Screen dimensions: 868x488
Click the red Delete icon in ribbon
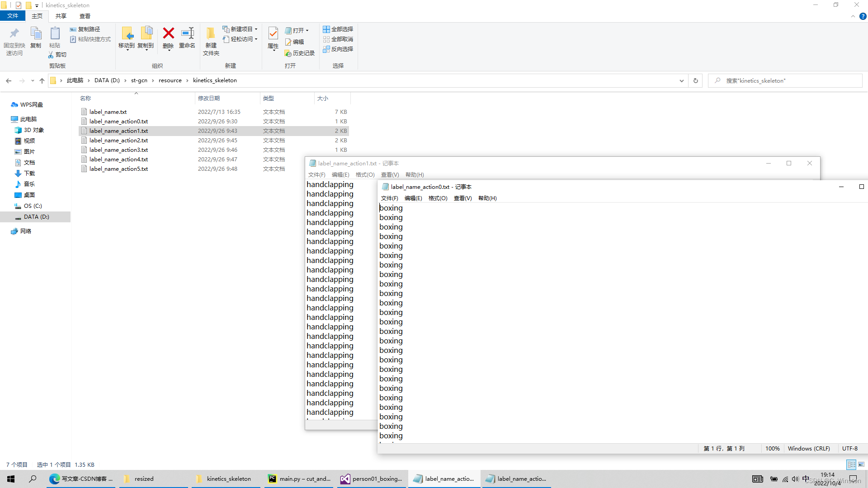[x=168, y=33]
